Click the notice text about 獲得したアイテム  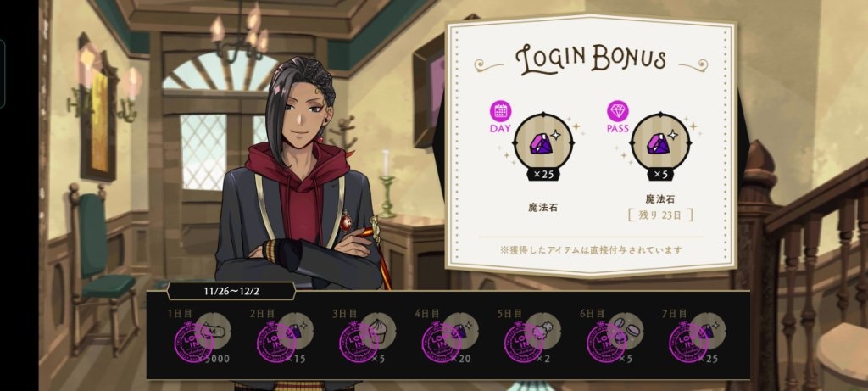(591, 249)
